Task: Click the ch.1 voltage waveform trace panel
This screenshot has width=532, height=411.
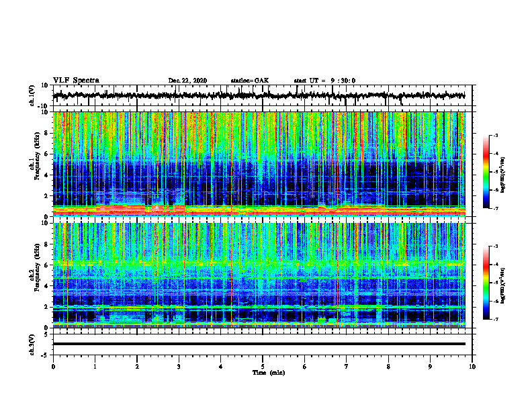Action: [262, 95]
